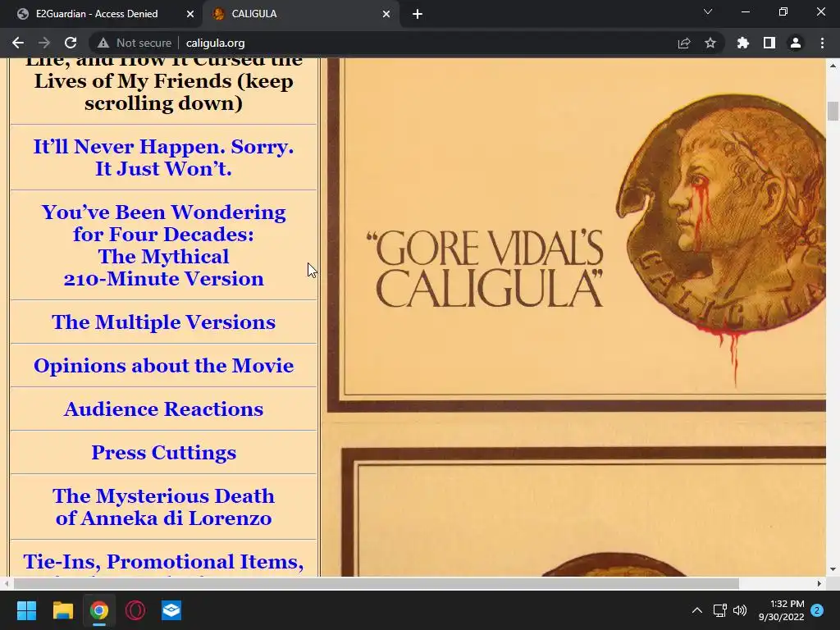
Task: Go back to the previous page
Action: [18, 43]
